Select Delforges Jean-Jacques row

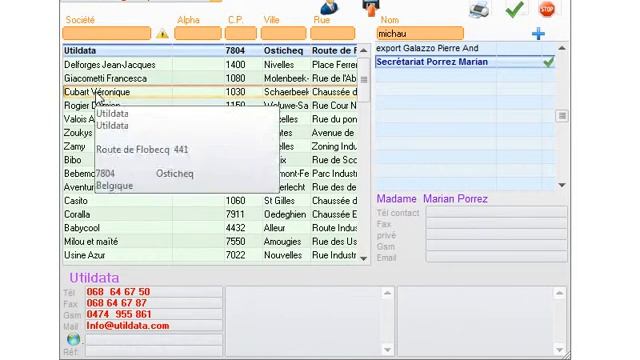[210, 64]
